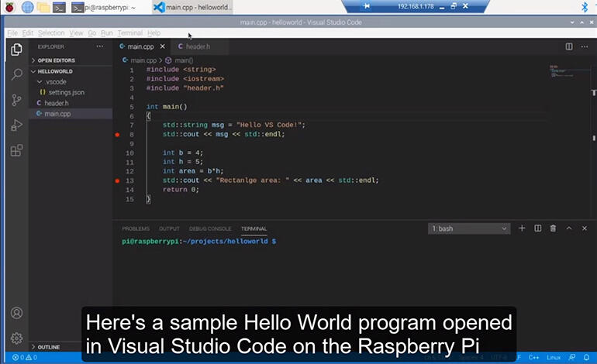Select the Terminal panel tab
This screenshot has width=597, height=364.
coord(254,228)
